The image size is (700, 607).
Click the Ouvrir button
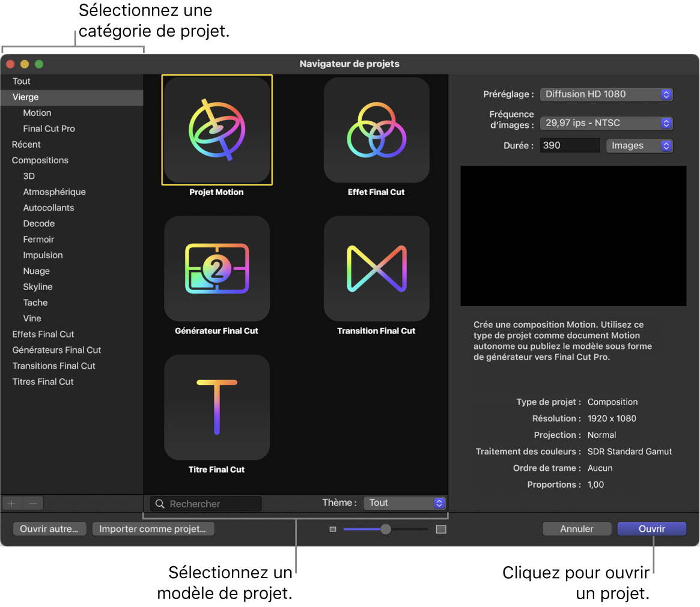(652, 528)
